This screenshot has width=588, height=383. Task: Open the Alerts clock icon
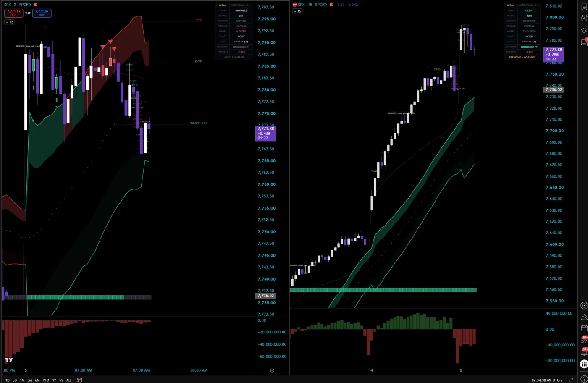(584, 18)
